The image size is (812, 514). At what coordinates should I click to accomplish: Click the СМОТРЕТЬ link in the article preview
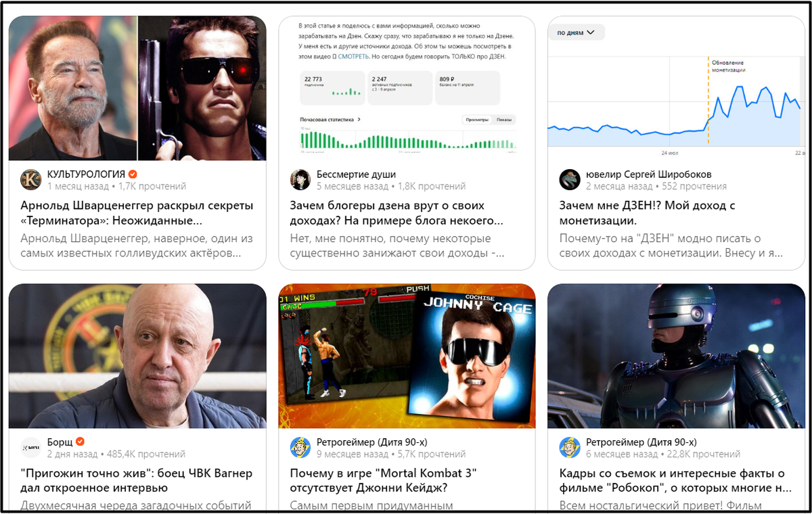(x=354, y=56)
